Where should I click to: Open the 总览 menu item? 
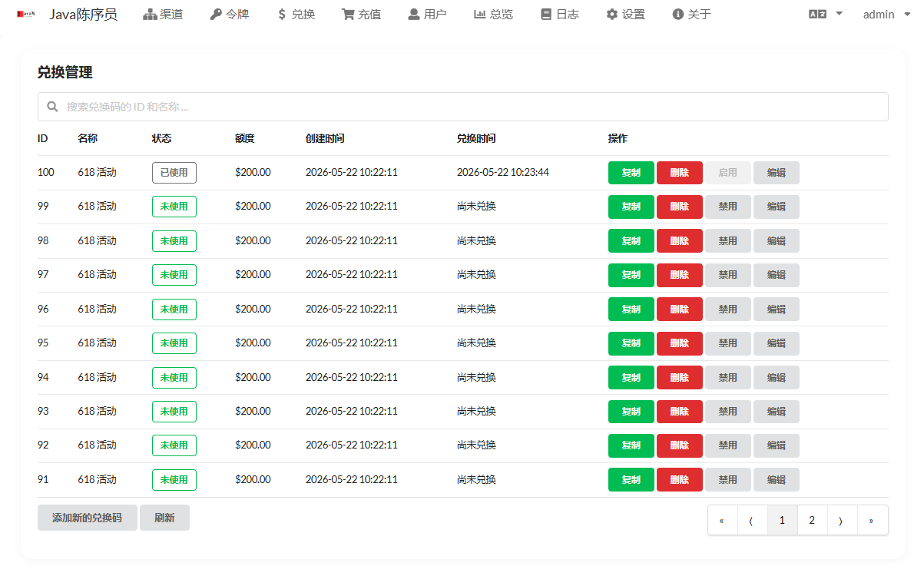[493, 14]
